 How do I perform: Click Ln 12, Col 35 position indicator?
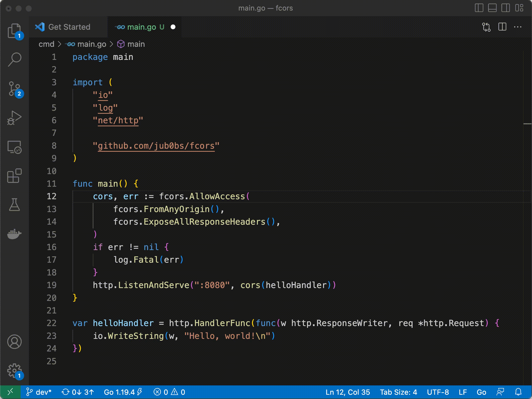pyautogui.click(x=348, y=392)
